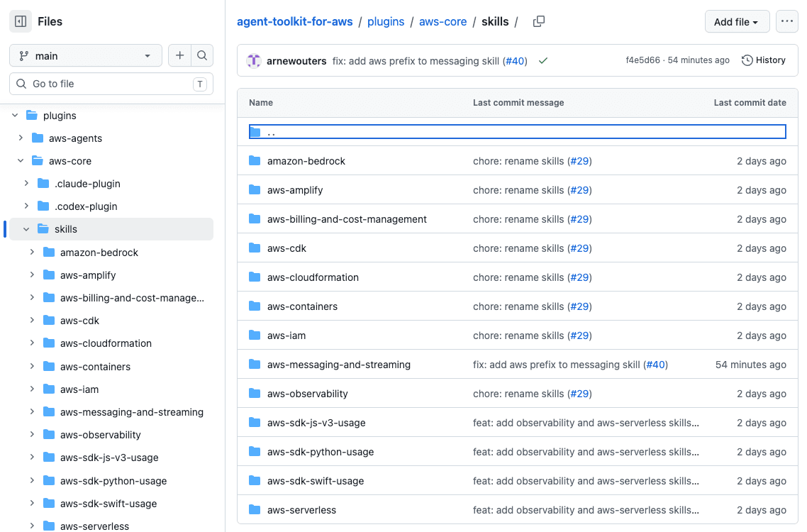This screenshot has height=532, width=807.
Task: Expand aws-observability chevron in file tree
Action: click(x=32, y=435)
